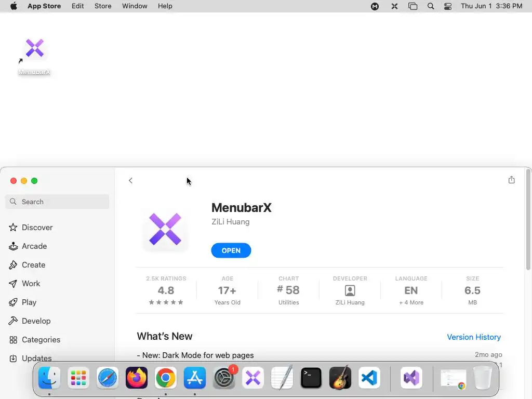Open the Version History link
Image resolution: width=532 pixels, height=399 pixels.
click(474, 337)
